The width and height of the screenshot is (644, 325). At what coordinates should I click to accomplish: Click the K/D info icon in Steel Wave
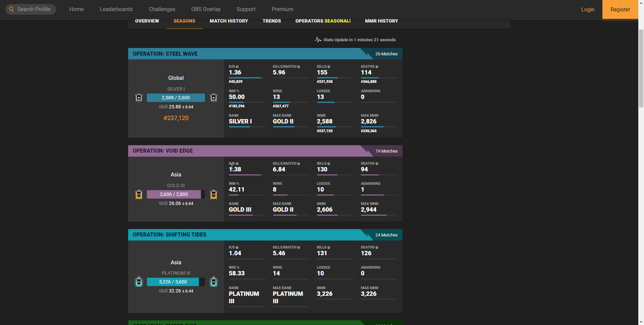[237, 67]
